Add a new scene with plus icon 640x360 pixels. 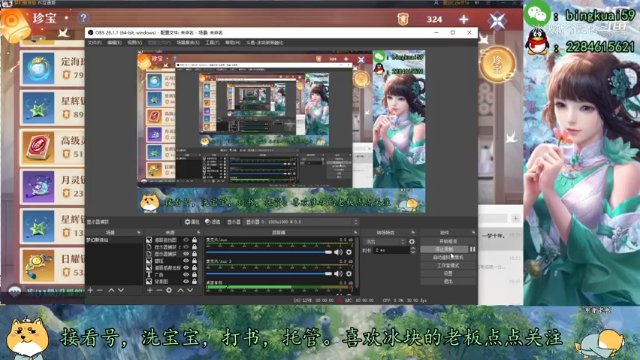click(91, 290)
